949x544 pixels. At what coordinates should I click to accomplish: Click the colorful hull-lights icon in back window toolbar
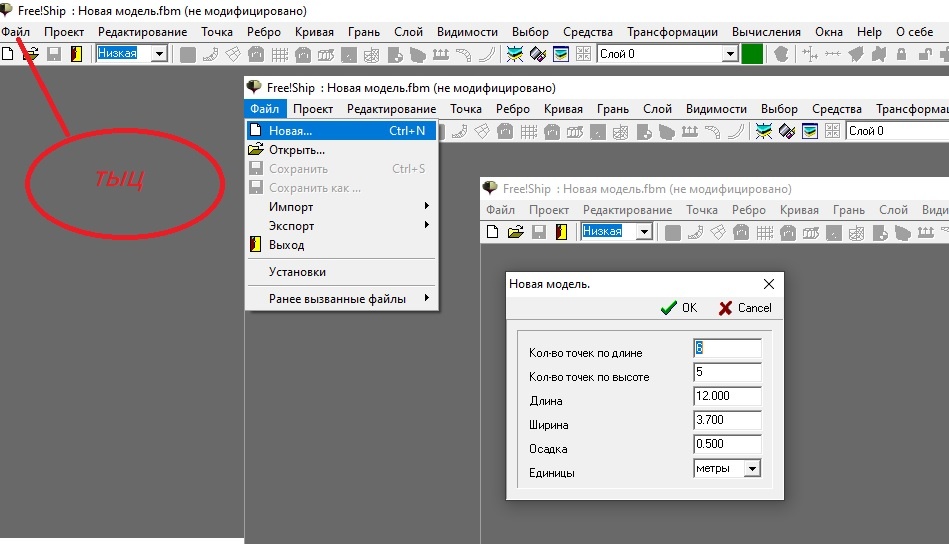[x=514, y=54]
